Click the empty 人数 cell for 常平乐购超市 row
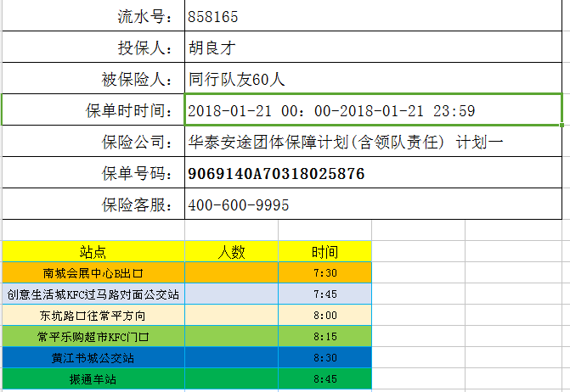This screenshot has width=570, height=392. 232,337
